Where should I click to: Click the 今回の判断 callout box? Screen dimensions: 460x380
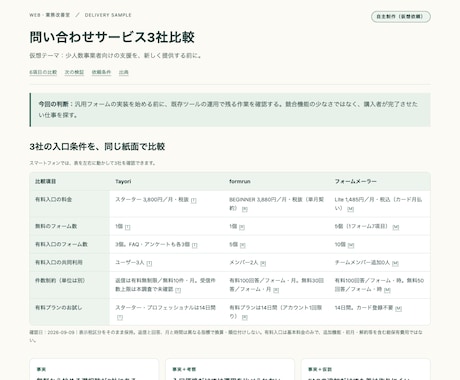click(230, 110)
